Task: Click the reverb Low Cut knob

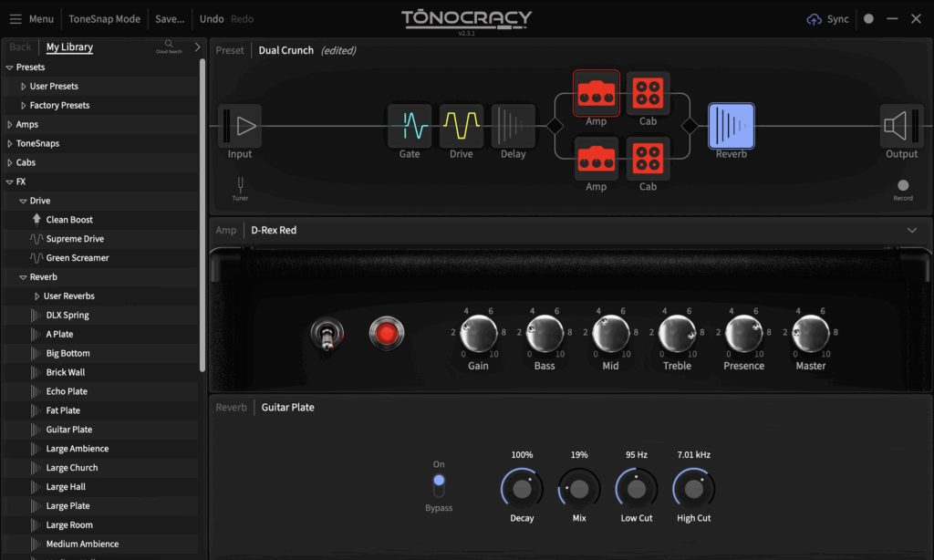Action: 636,489
